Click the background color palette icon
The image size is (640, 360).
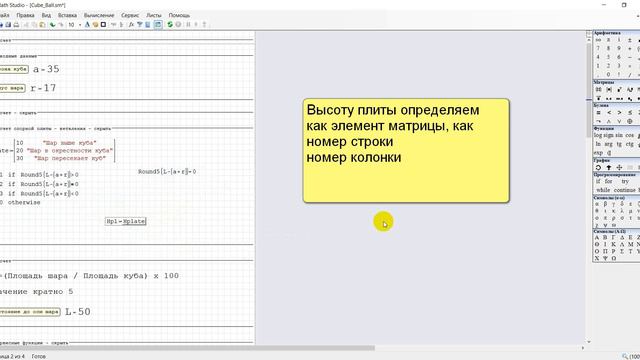click(x=95, y=24)
